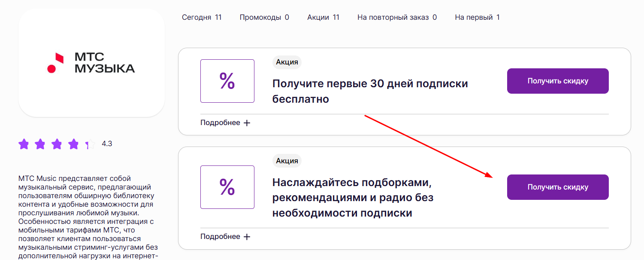Open the На первый tab
644x260 pixels.
click(x=477, y=17)
